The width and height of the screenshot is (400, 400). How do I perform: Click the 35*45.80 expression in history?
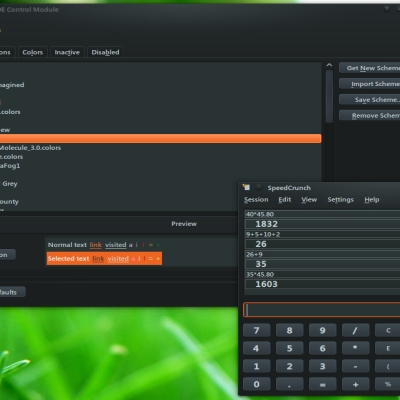click(x=260, y=274)
